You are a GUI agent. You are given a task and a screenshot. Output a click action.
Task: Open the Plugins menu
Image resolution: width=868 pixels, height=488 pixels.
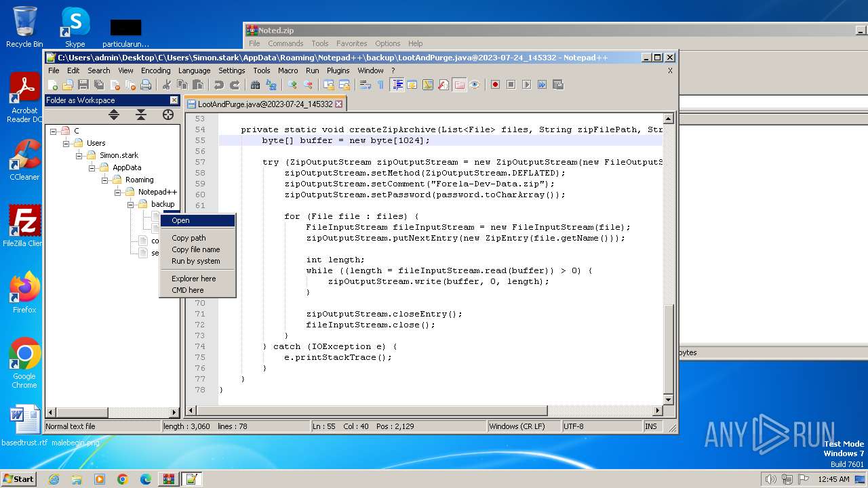point(338,70)
